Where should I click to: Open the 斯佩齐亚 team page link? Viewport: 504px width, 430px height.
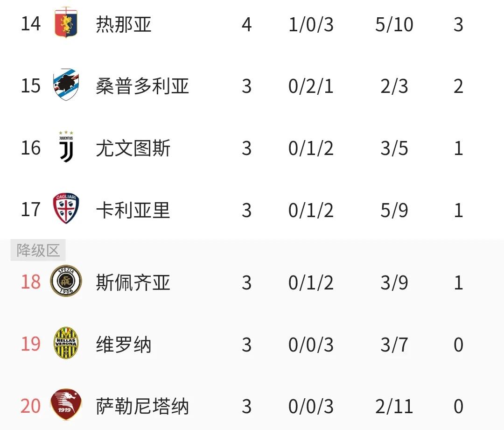coord(133,282)
